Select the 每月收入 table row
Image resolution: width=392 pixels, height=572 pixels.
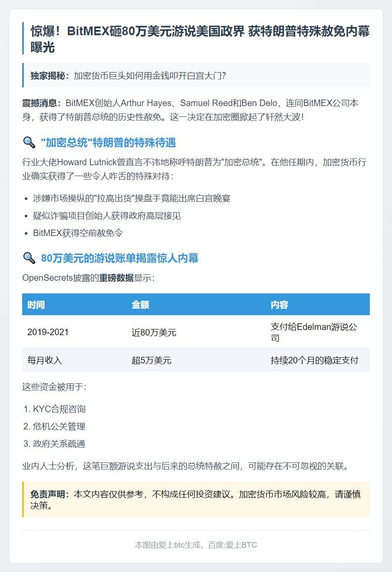[196, 360]
